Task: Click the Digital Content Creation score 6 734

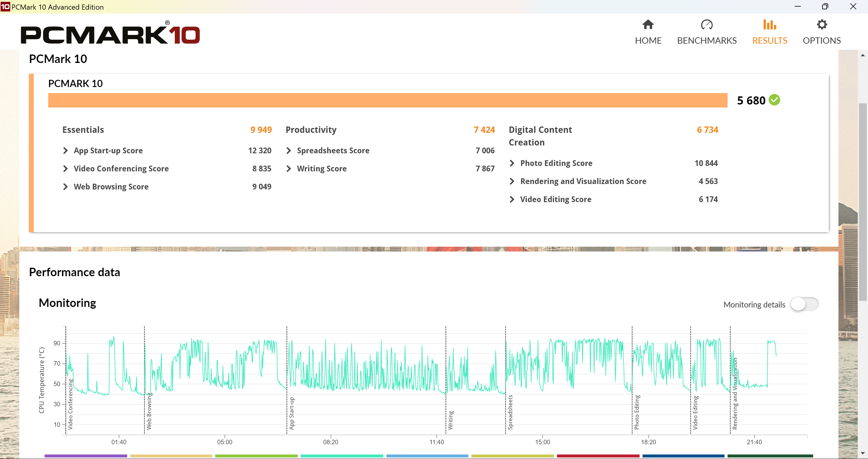Action: [707, 130]
